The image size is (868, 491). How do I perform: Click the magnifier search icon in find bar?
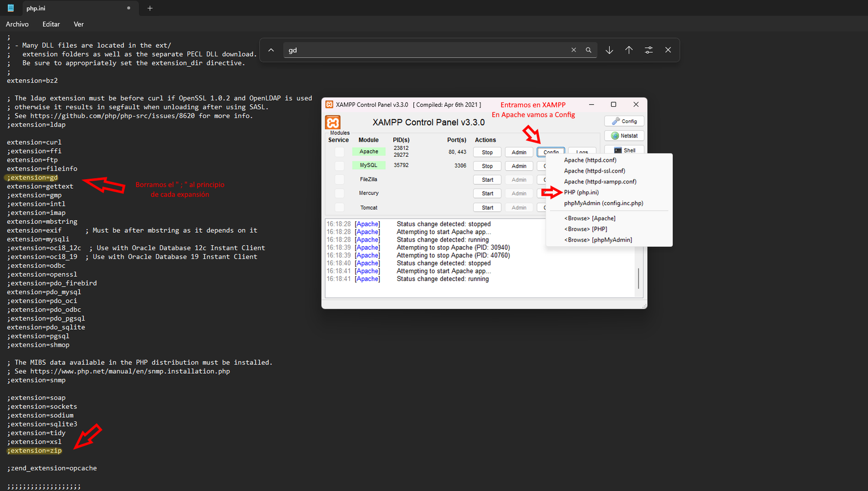coord(589,50)
